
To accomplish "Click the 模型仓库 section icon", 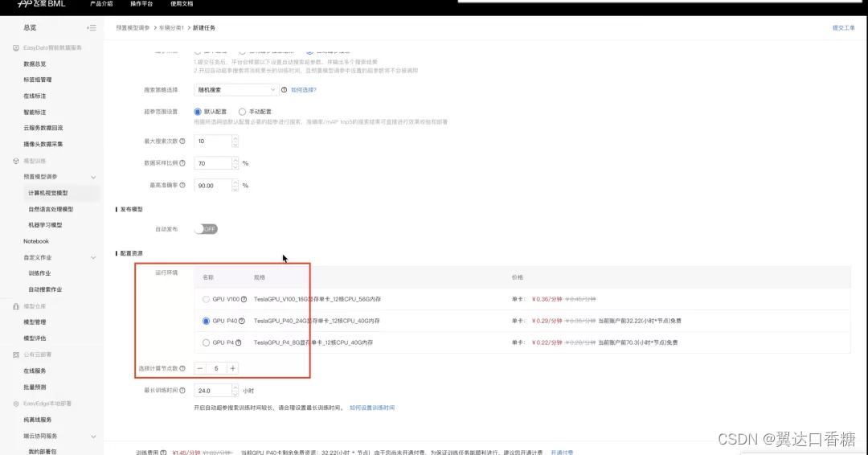I will click(16, 306).
